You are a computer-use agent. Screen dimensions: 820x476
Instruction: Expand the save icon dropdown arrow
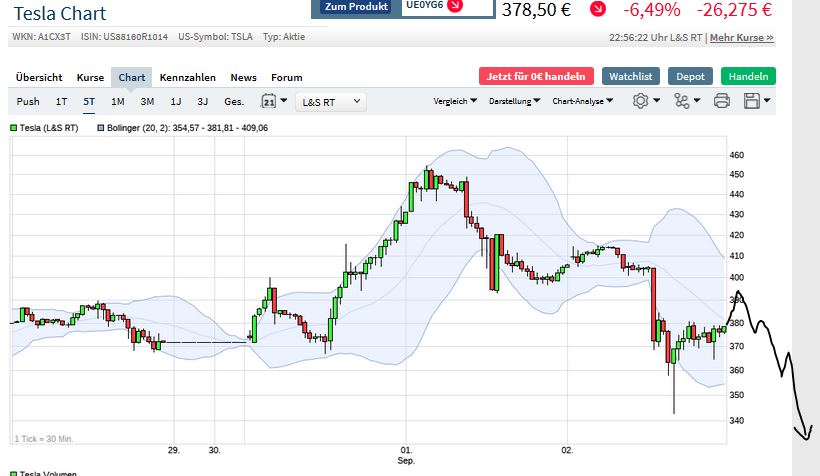pyautogui.click(x=767, y=100)
